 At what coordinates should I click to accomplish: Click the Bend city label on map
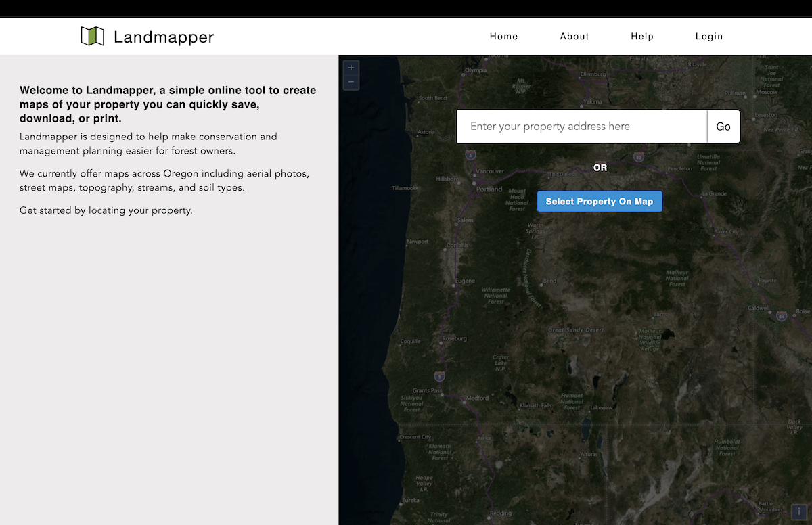(x=549, y=281)
